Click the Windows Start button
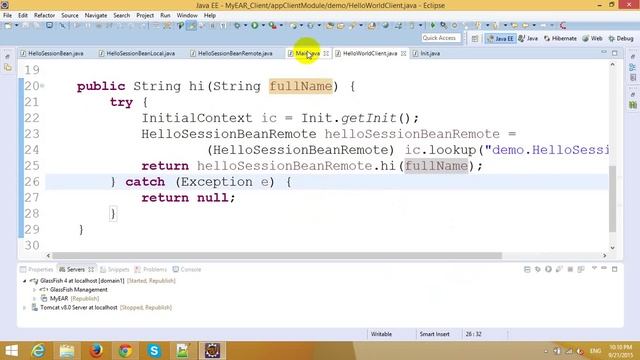This screenshot has width=640, height=360. [x=11, y=351]
